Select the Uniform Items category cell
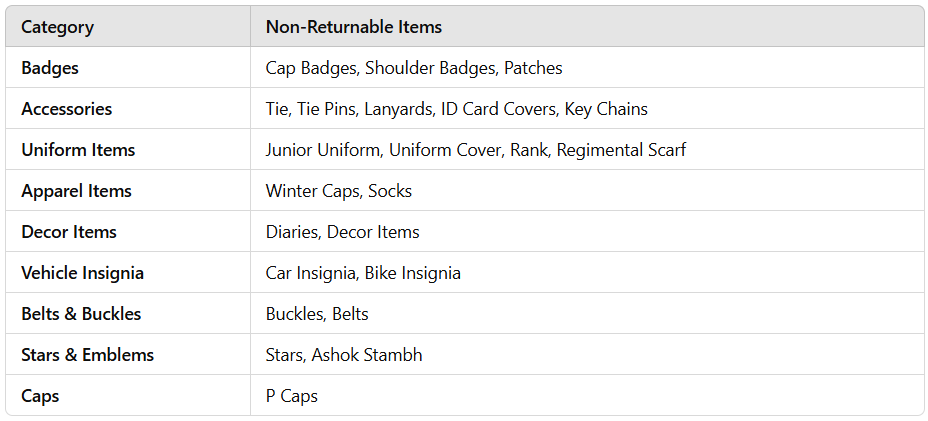The image size is (928, 421). point(128,149)
